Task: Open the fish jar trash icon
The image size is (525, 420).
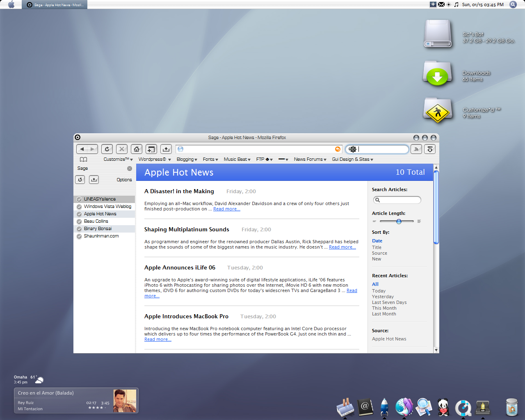Action: 511,407
